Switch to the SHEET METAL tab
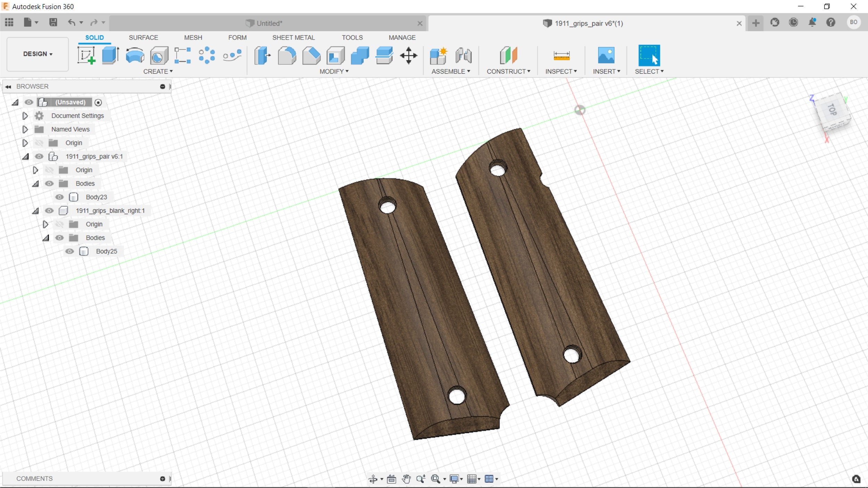 coord(293,37)
